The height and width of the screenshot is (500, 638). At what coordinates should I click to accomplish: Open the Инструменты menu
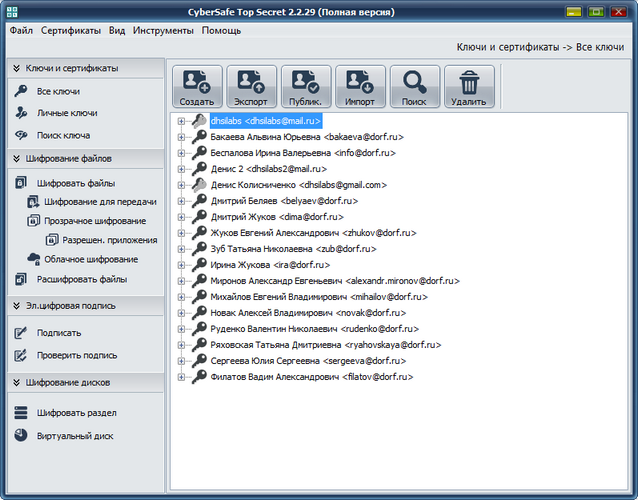point(163,31)
